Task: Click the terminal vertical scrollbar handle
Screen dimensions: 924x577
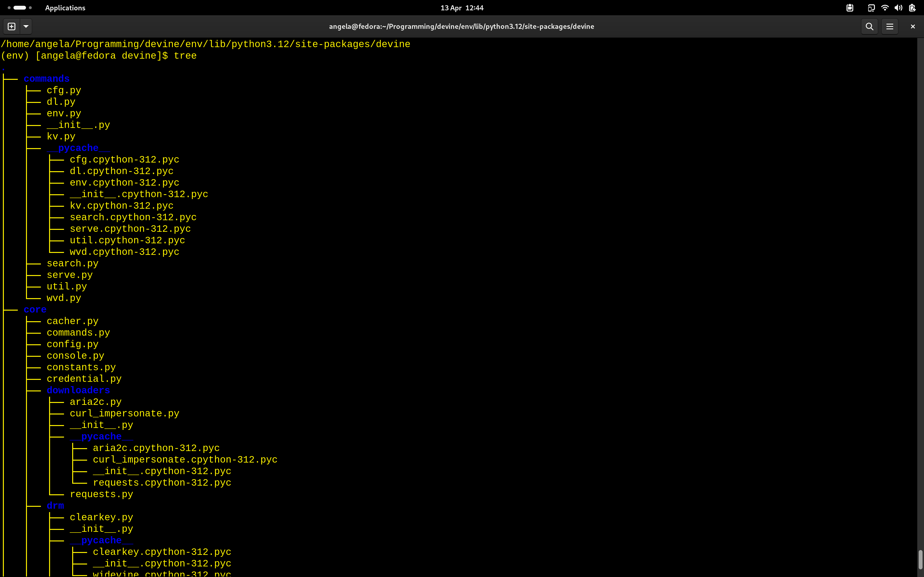Action: point(920,559)
